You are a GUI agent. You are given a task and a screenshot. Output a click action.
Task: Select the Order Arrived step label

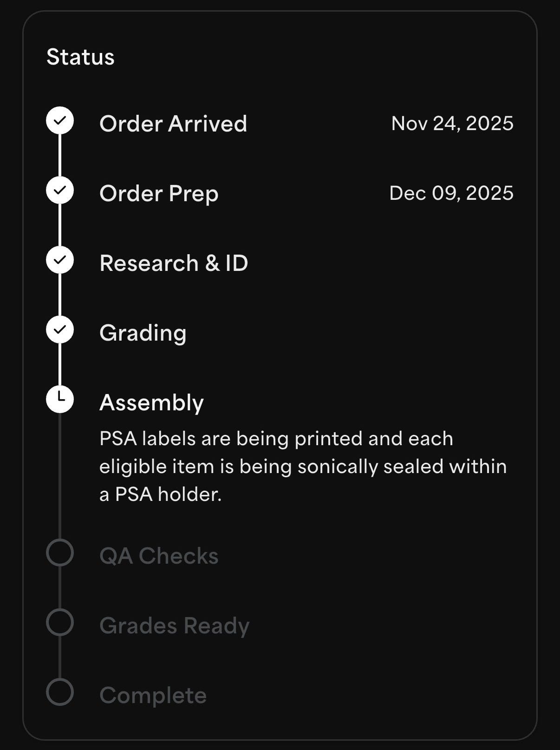[173, 124]
